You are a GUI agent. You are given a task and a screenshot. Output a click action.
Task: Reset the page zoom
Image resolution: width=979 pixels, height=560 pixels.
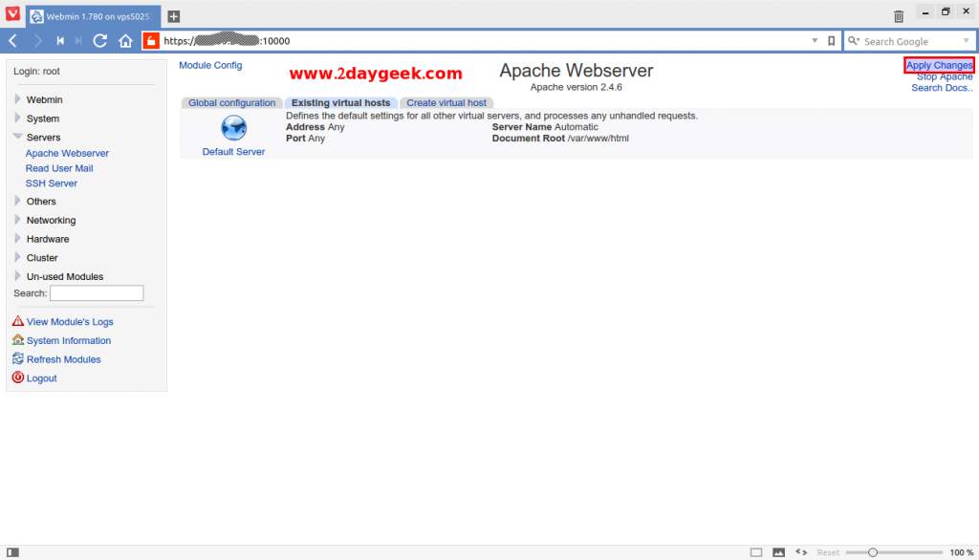(828, 552)
